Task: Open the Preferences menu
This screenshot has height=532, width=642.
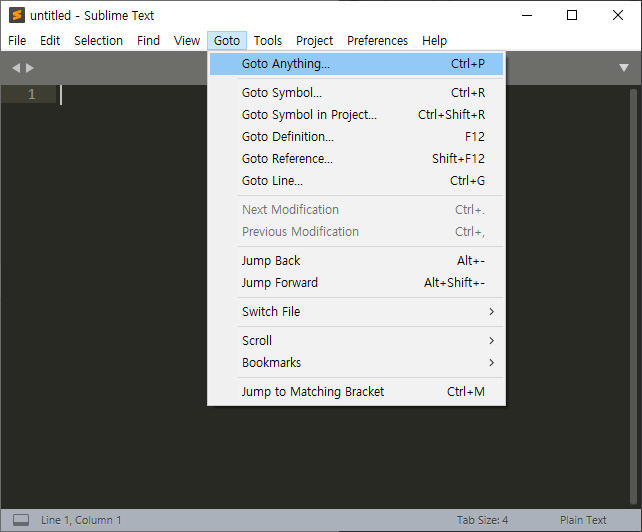Action: [378, 41]
